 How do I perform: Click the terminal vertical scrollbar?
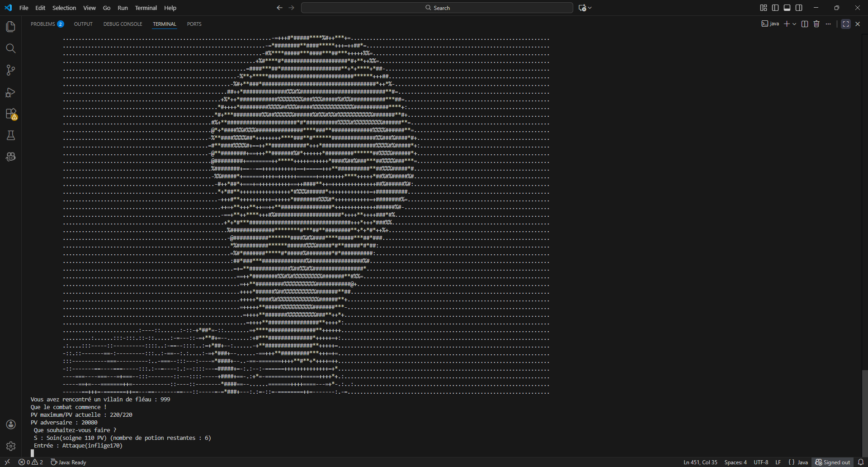click(x=864, y=413)
